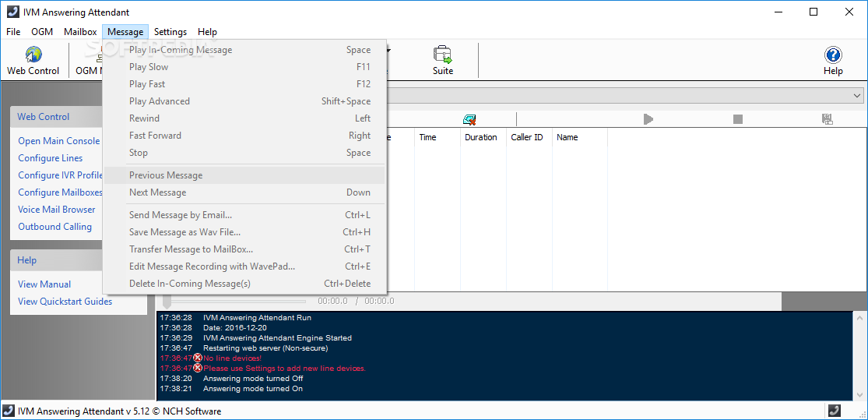Choose Next Message entry
Viewport: 868px width, 420px height.
(x=244, y=192)
